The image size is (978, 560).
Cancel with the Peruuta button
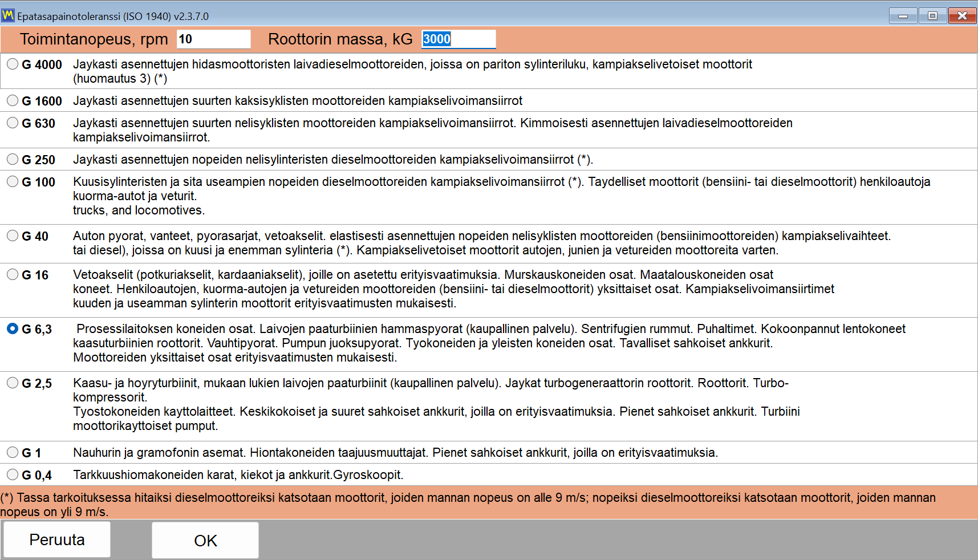[x=57, y=540]
